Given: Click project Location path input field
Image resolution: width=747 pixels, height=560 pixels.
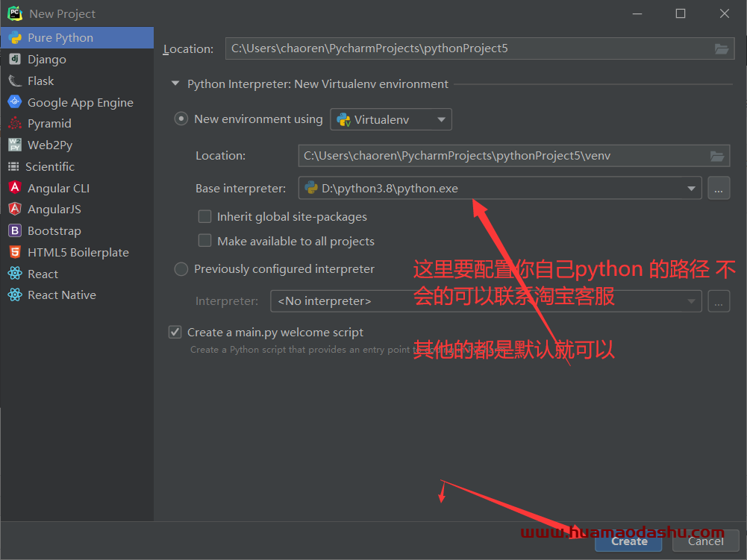Looking at the screenshot, I should pos(480,48).
